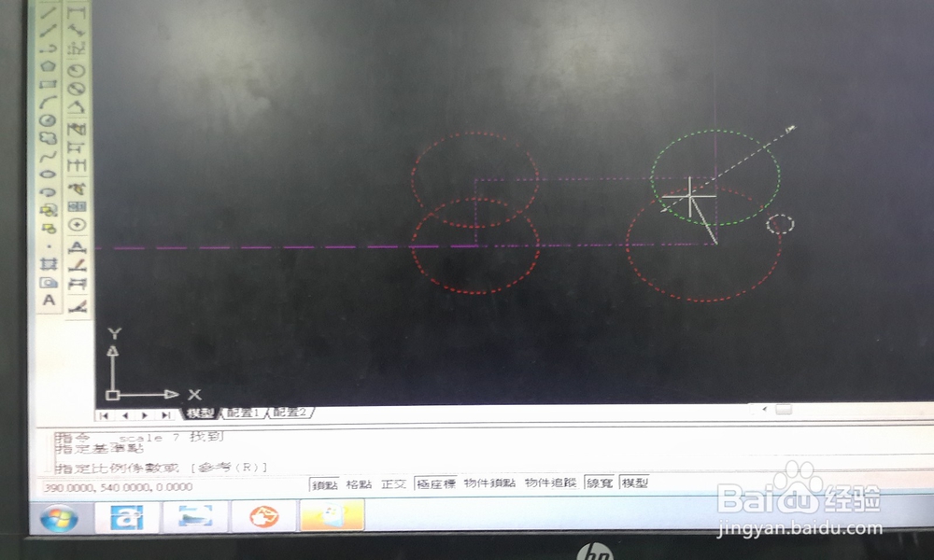The image size is (934, 560).
Task: Select the Radius Dimension tool
Action: [77, 70]
